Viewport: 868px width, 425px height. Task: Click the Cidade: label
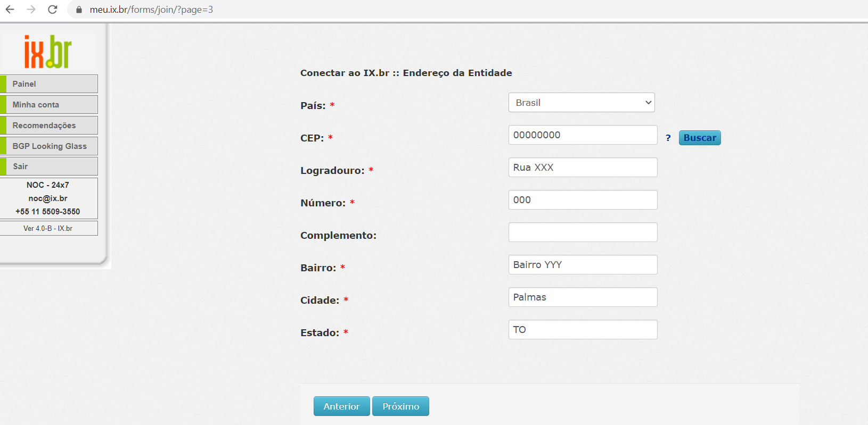[320, 301]
